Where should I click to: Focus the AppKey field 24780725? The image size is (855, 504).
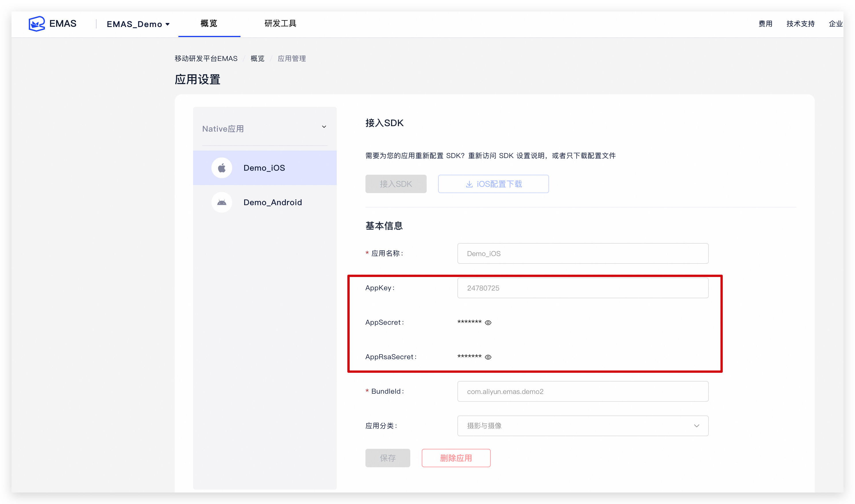(x=583, y=288)
